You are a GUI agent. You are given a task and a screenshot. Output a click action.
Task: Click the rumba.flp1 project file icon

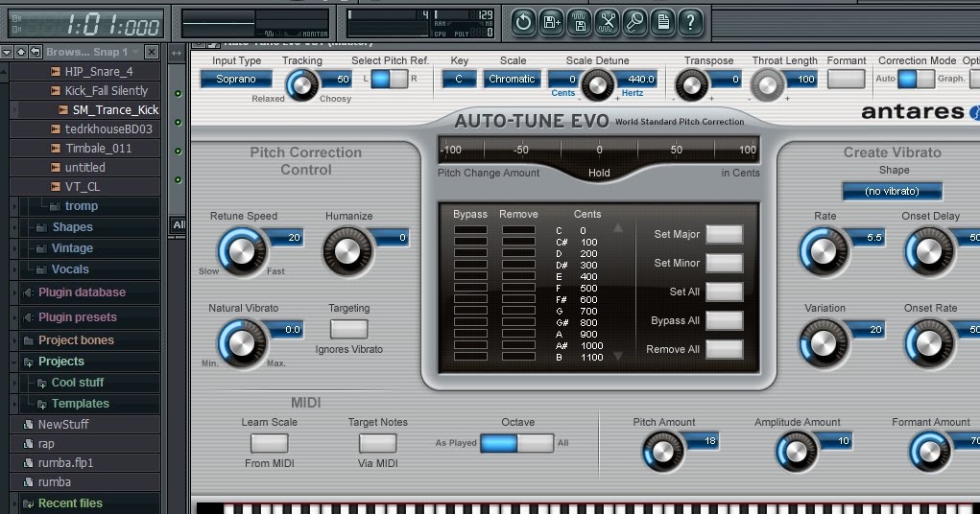click(x=28, y=463)
